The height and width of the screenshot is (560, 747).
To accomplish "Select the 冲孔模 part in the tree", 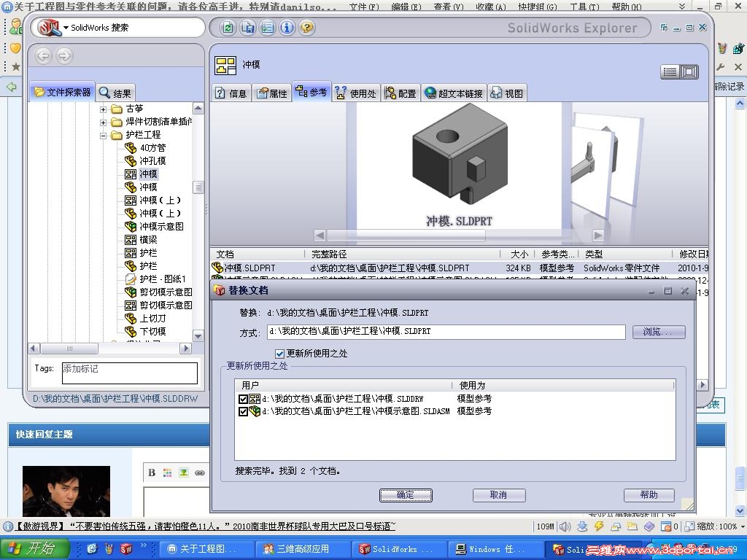I will pos(145,161).
